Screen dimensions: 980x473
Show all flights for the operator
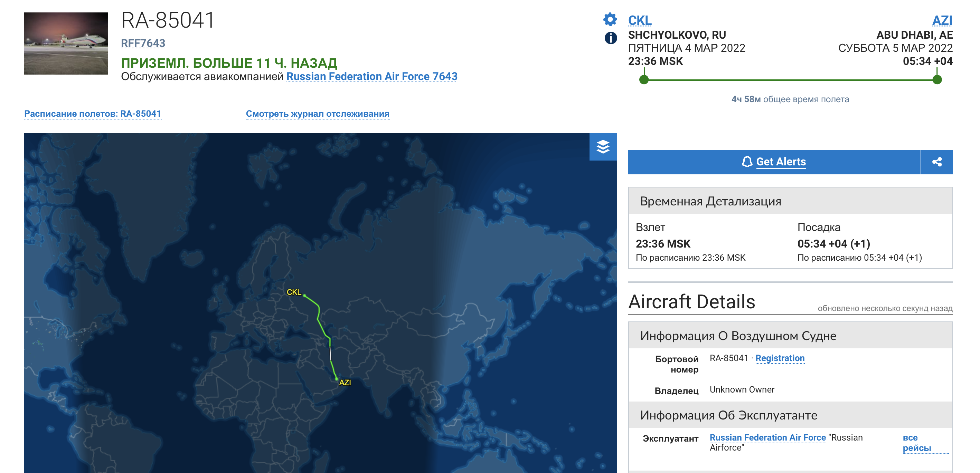[917, 443]
